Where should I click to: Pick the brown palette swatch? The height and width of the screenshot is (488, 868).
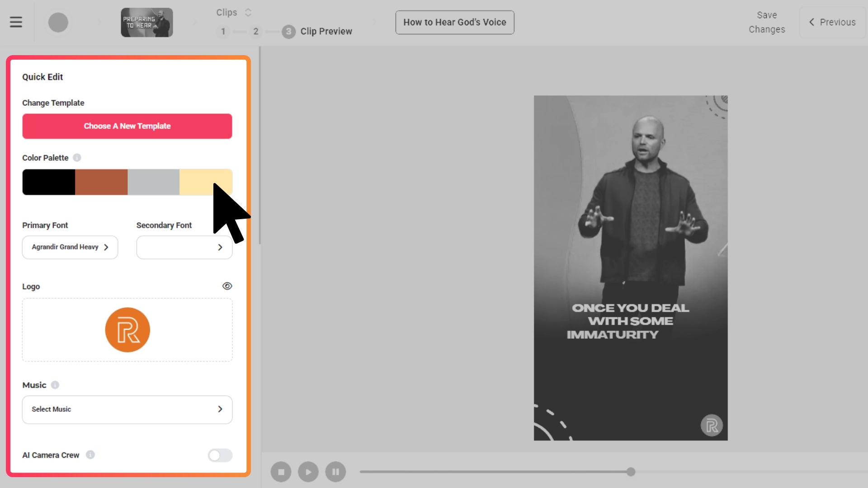(x=101, y=182)
